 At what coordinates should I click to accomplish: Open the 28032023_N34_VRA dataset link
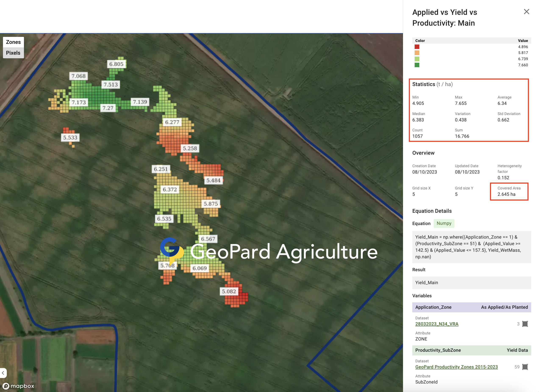(x=437, y=324)
